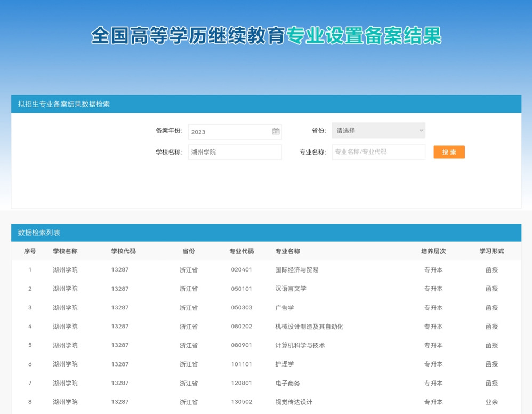The width and height of the screenshot is (532, 414).
Task: Expand the 省份 province dropdown
Action: point(378,131)
